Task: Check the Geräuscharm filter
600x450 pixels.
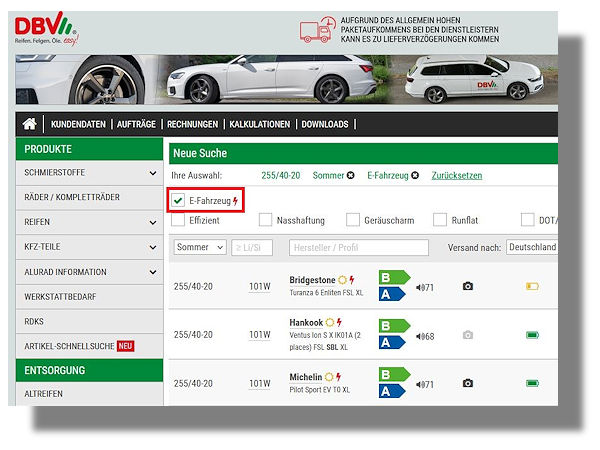Action: coord(352,220)
